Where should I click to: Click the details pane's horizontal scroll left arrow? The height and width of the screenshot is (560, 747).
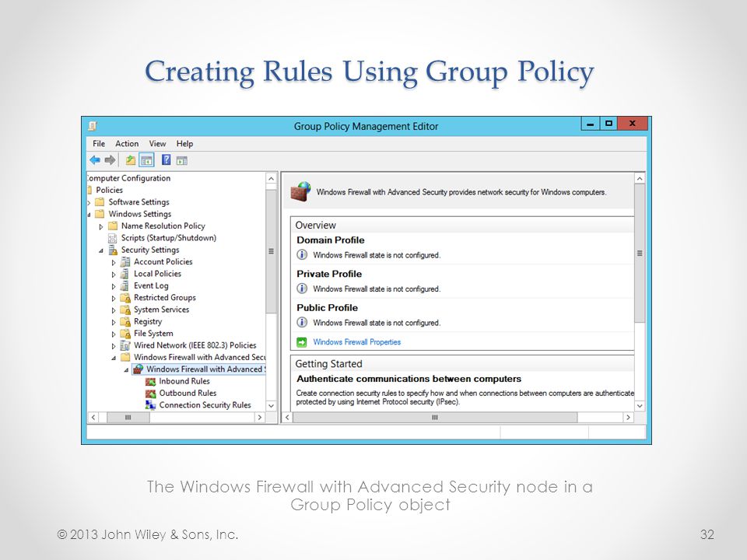[x=287, y=417]
